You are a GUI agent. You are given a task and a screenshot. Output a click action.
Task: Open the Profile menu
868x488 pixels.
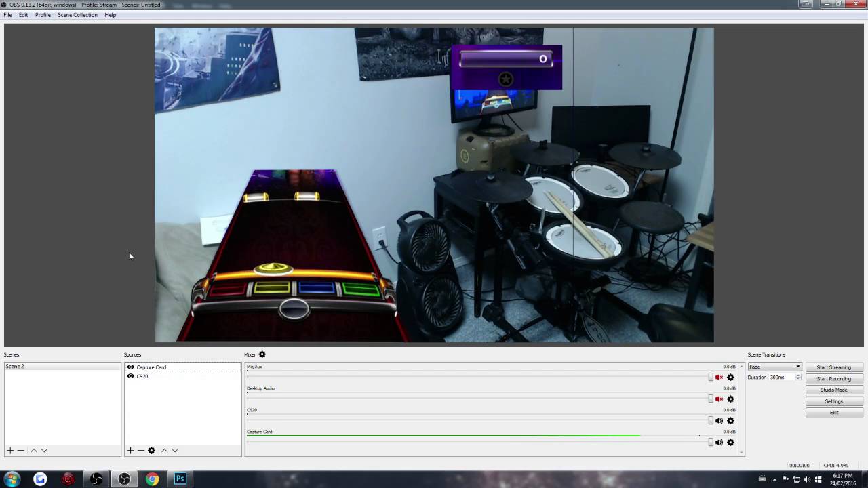click(43, 15)
